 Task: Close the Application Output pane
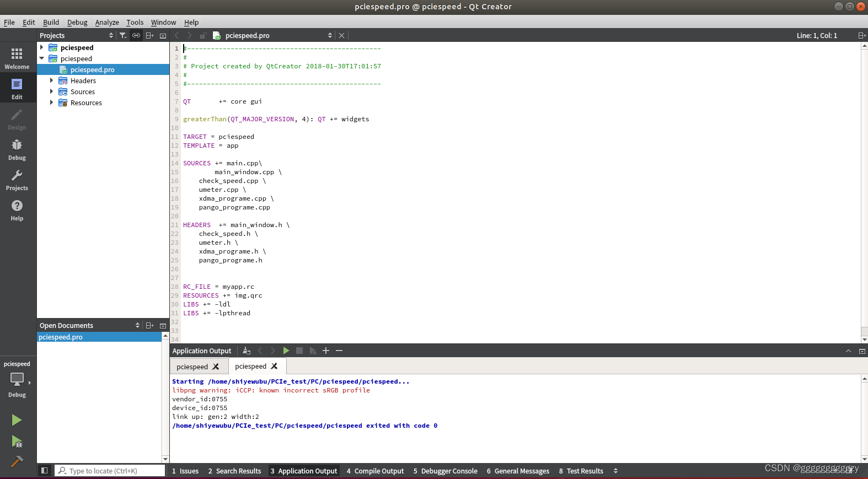click(x=862, y=351)
